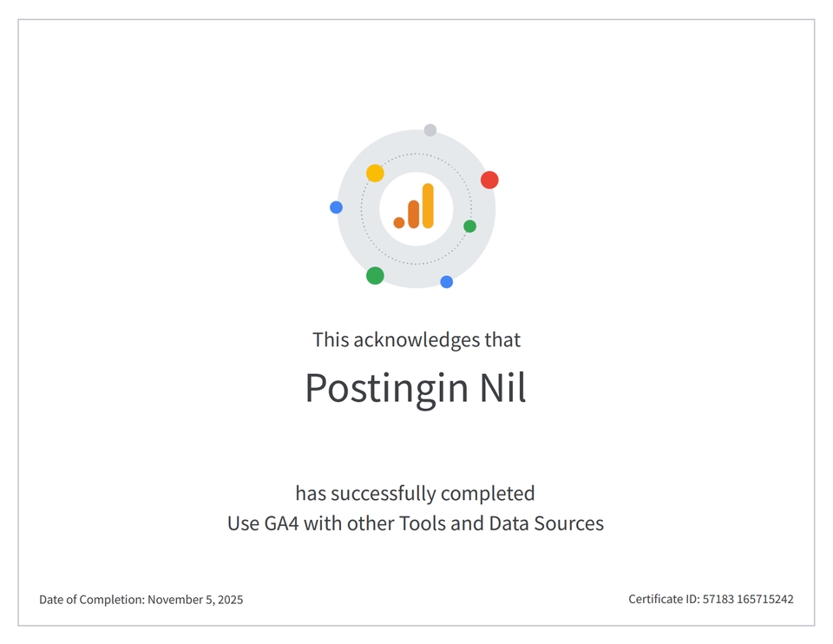Click the middle orange bar in logo
The image size is (833, 644).
414,214
